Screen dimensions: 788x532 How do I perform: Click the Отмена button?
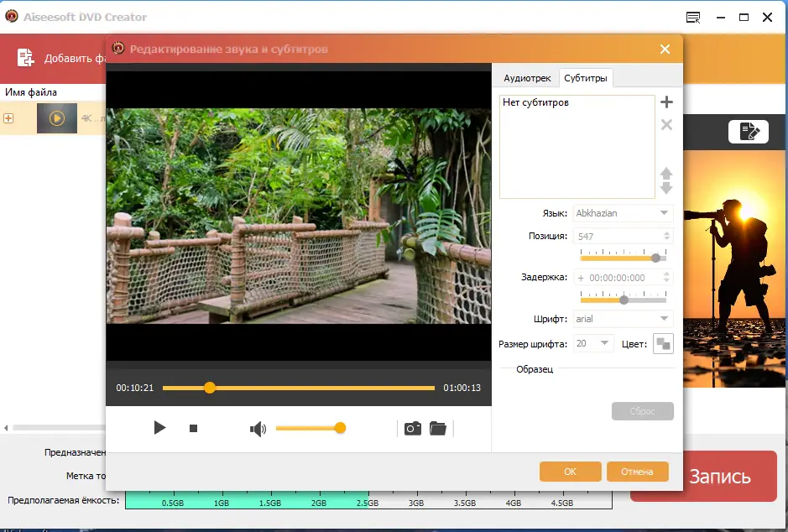(637, 472)
